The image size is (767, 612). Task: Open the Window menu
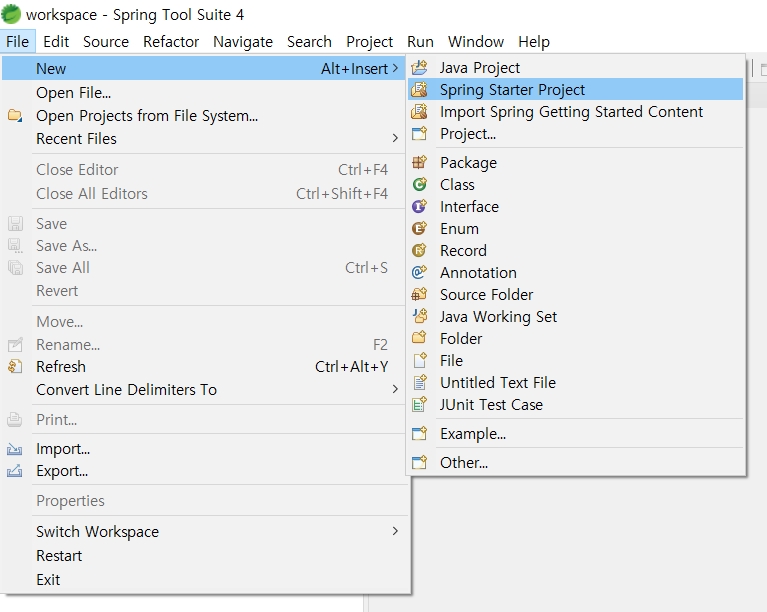[476, 42]
